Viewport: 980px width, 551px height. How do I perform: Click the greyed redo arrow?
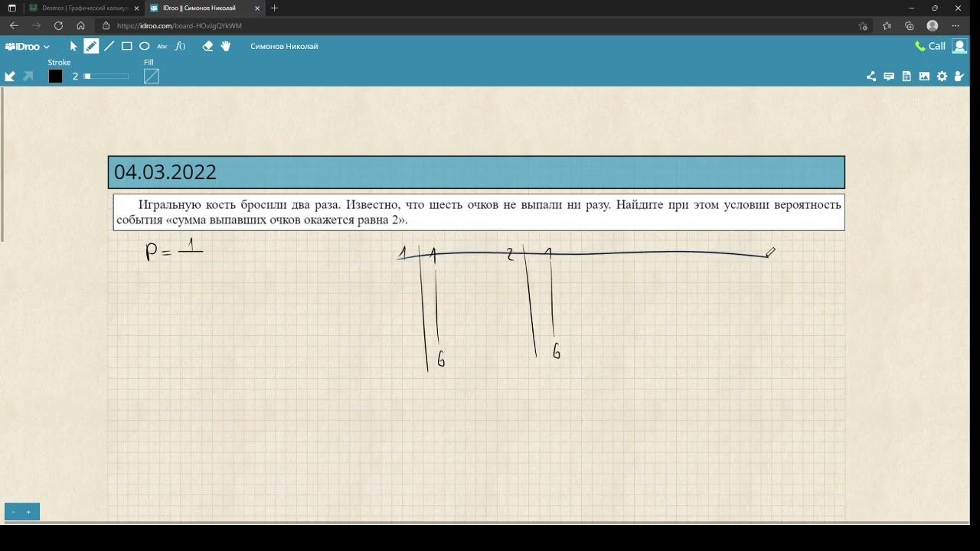click(28, 76)
